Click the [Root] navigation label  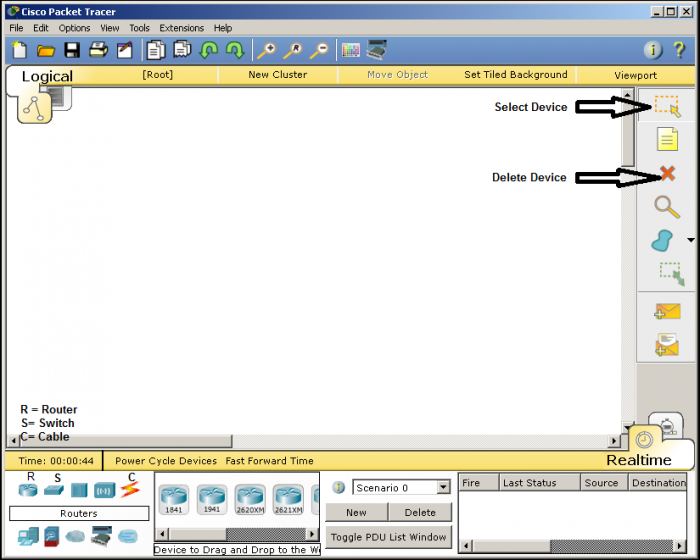(158, 75)
